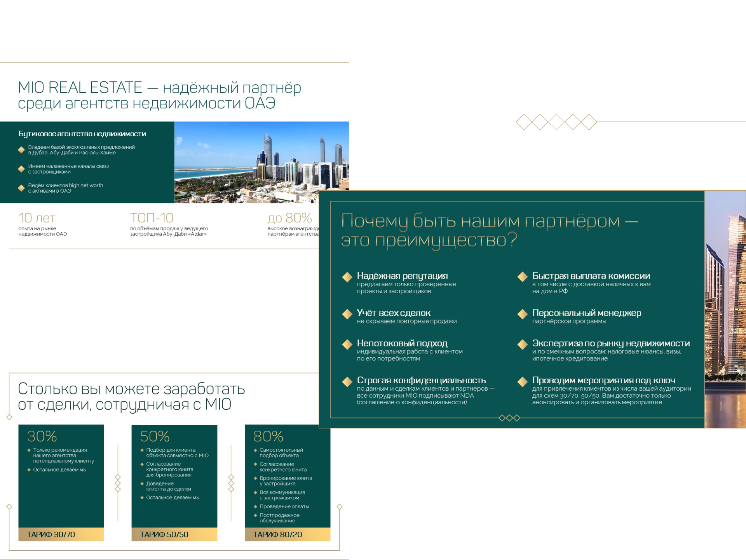This screenshot has height=560, width=746.
Task: Click the Бутиковое агентство недвижимости heading
Action: coord(82,134)
